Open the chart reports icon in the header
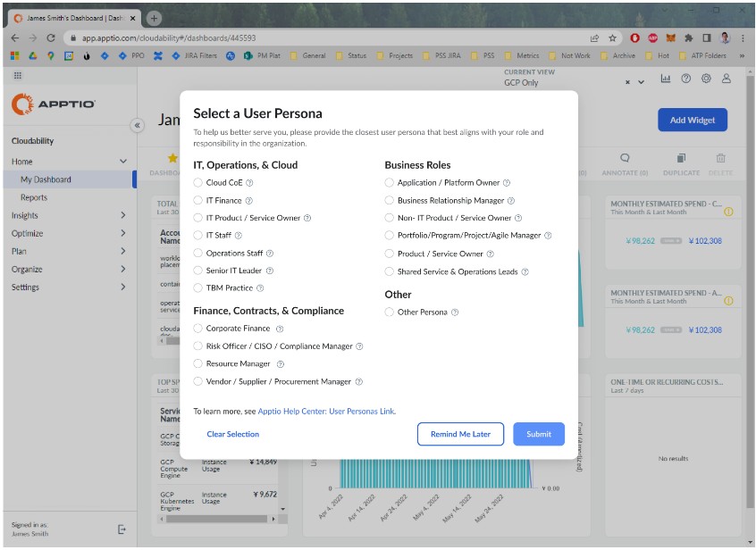Viewport: 756px width, 550px height. click(x=666, y=79)
